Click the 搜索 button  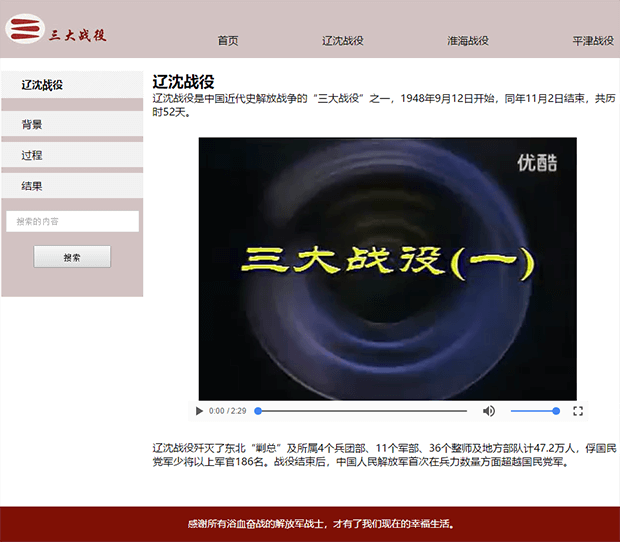(x=72, y=257)
